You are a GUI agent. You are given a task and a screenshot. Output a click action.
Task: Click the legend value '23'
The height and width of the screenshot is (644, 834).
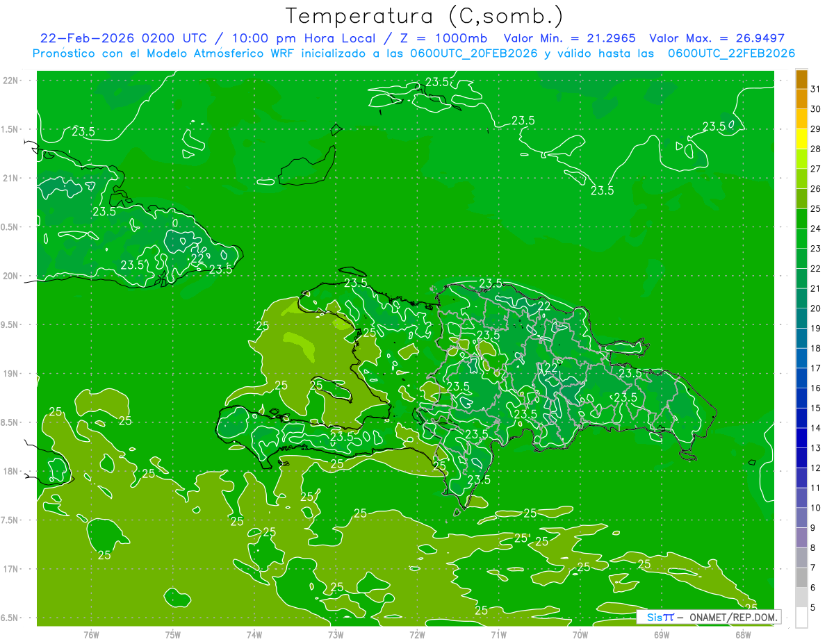click(x=816, y=249)
